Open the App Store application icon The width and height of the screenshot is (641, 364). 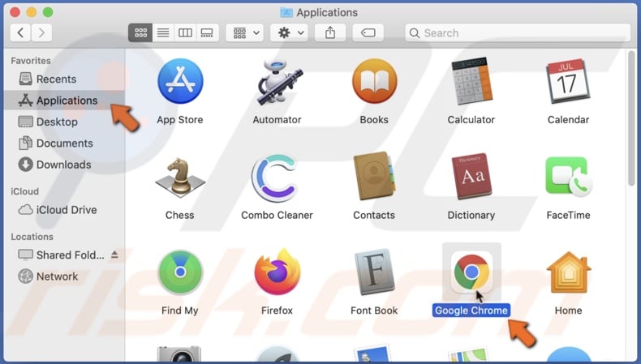click(180, 81)
